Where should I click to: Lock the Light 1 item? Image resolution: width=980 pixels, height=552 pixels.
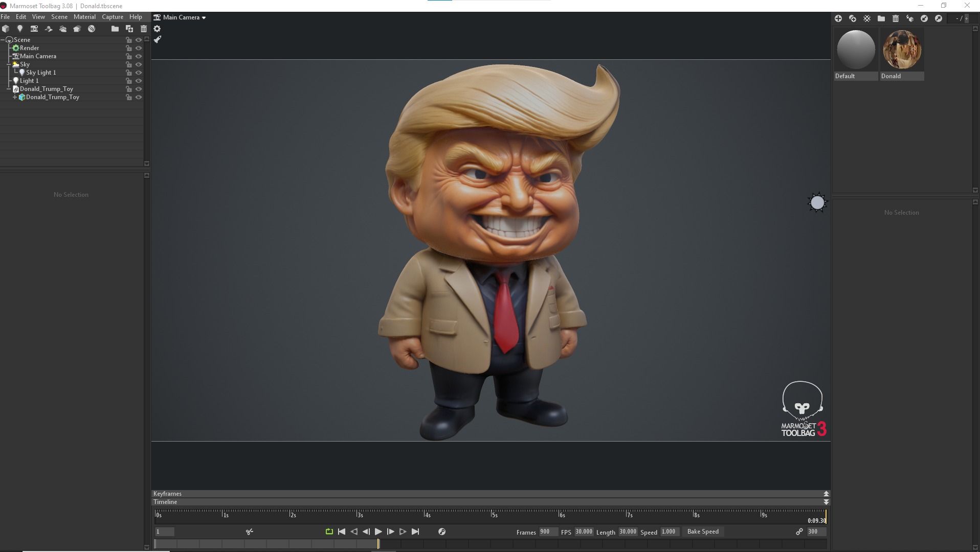point(129,81)
